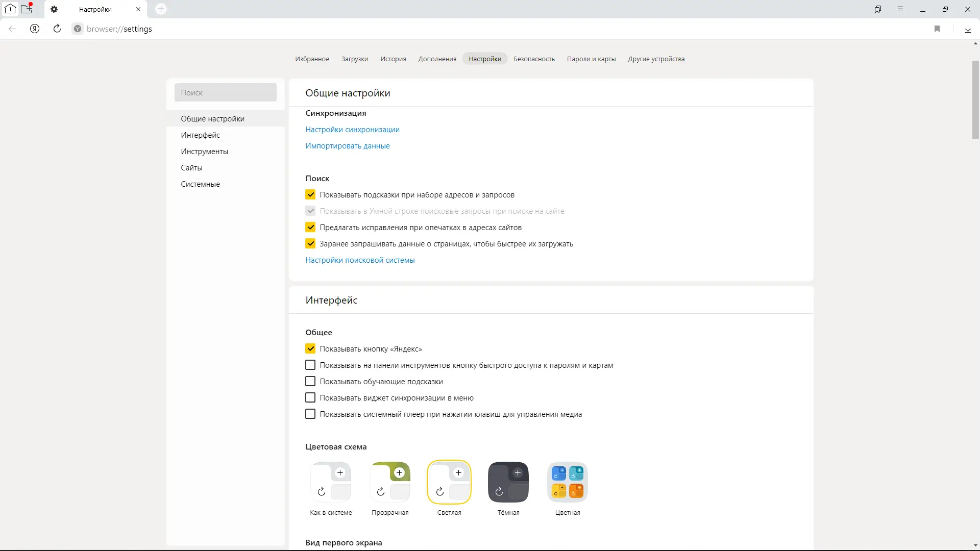Viewport: 980px width, 551px height.
Task: Switch to the 'Безопасность' tab
Action: pos(534,59)
